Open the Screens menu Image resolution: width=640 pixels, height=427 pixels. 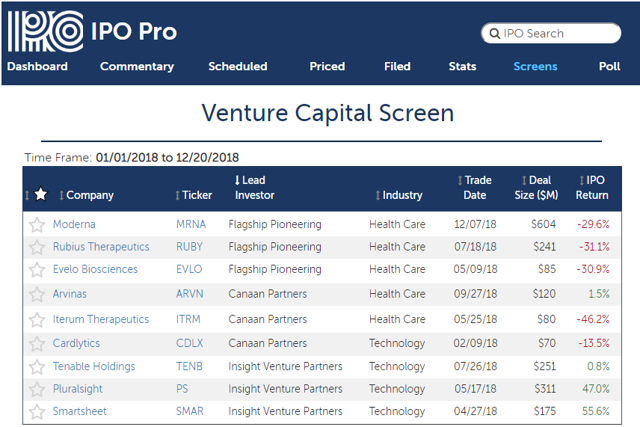(x=535, y=66)
